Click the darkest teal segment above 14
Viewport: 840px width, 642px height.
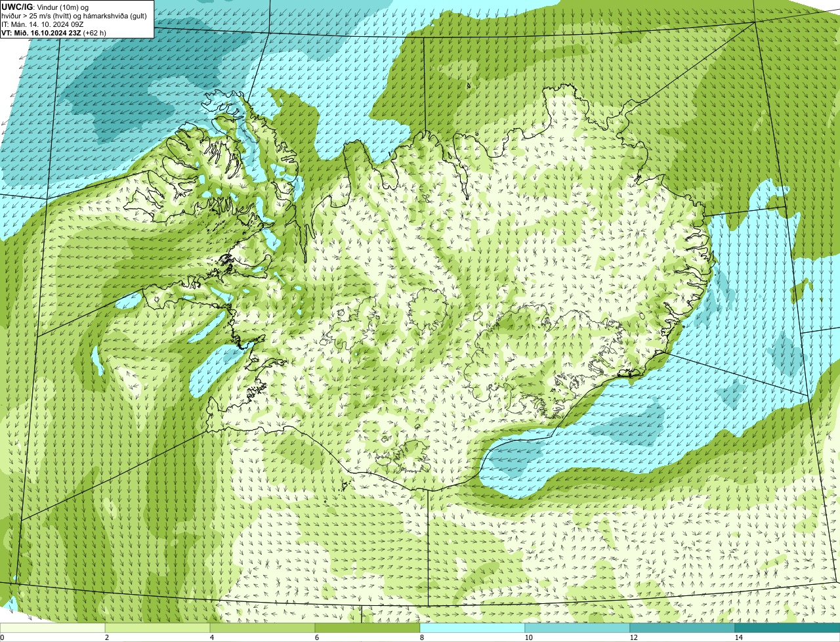pyautogui.click(x=787, y=628)
